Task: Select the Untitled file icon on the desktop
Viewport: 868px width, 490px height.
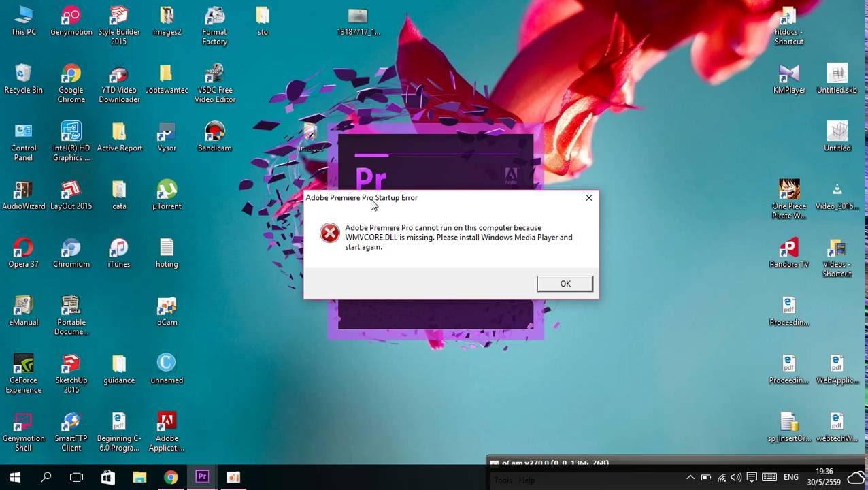Action: 837,137
